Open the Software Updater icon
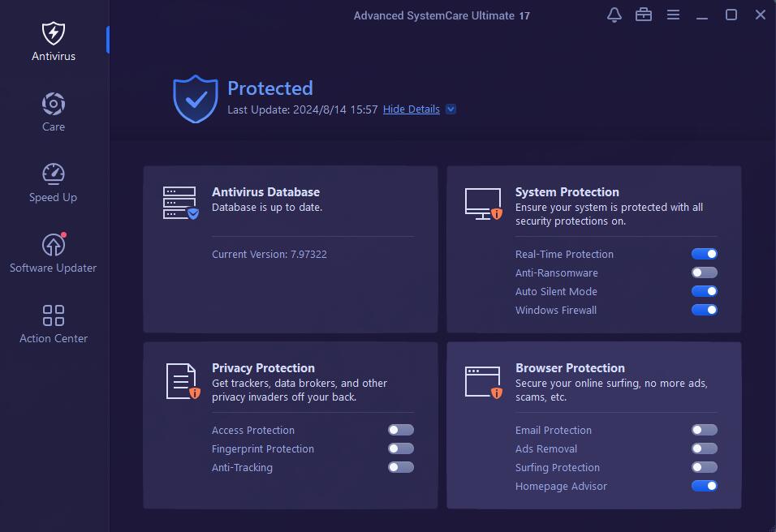Viewport: 776px width, 532px height. (x=54, y=244)
